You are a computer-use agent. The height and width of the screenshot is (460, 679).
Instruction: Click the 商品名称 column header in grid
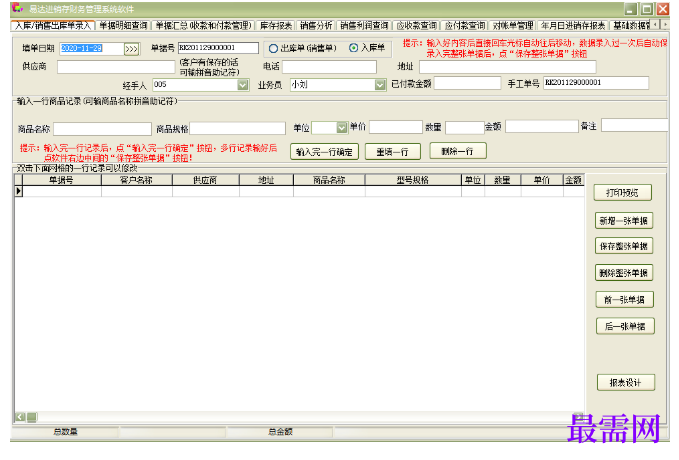click(329, 180)
